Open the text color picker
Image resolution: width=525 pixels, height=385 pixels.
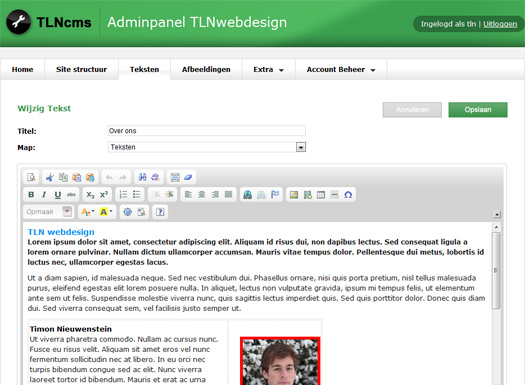coord(88,212)
